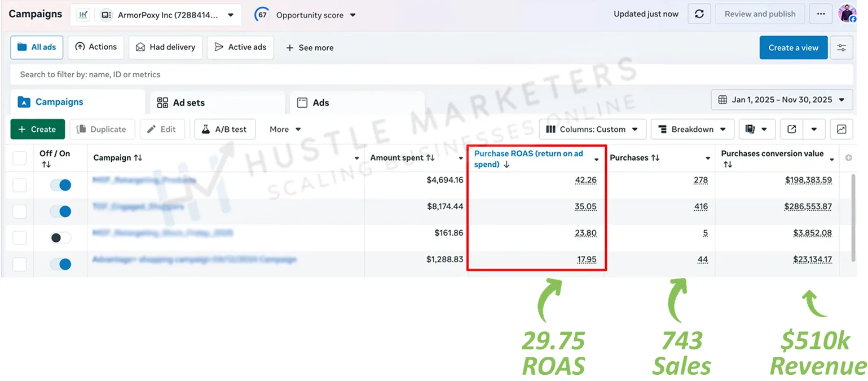Click the reports icon button

(x=757, y=129)
